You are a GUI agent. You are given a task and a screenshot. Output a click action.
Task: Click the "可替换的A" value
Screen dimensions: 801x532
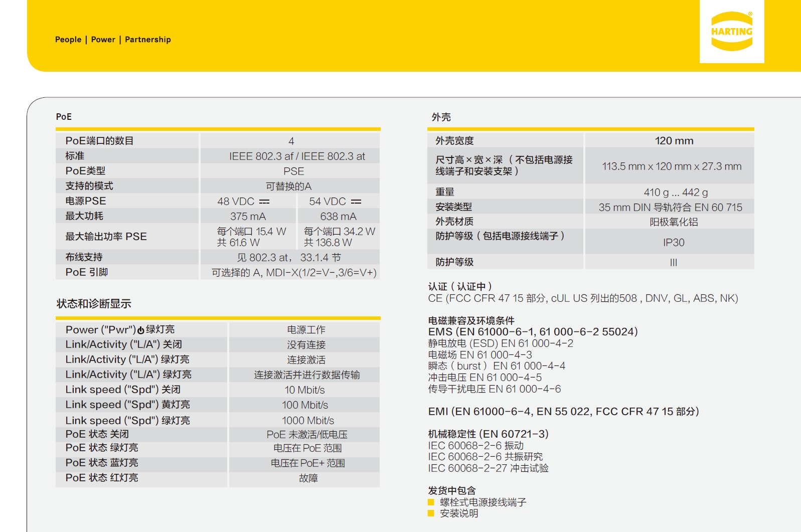pyautogui.click(x=288, y=187)
